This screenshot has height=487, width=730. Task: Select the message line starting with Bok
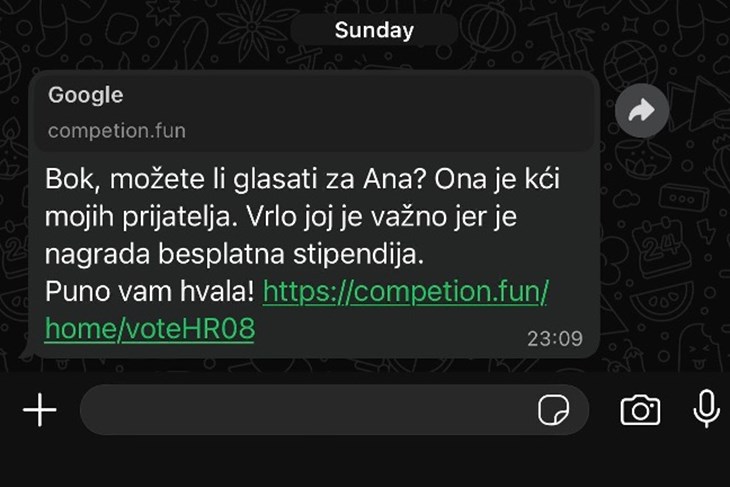pyautogui.click(x=302, y=179)
